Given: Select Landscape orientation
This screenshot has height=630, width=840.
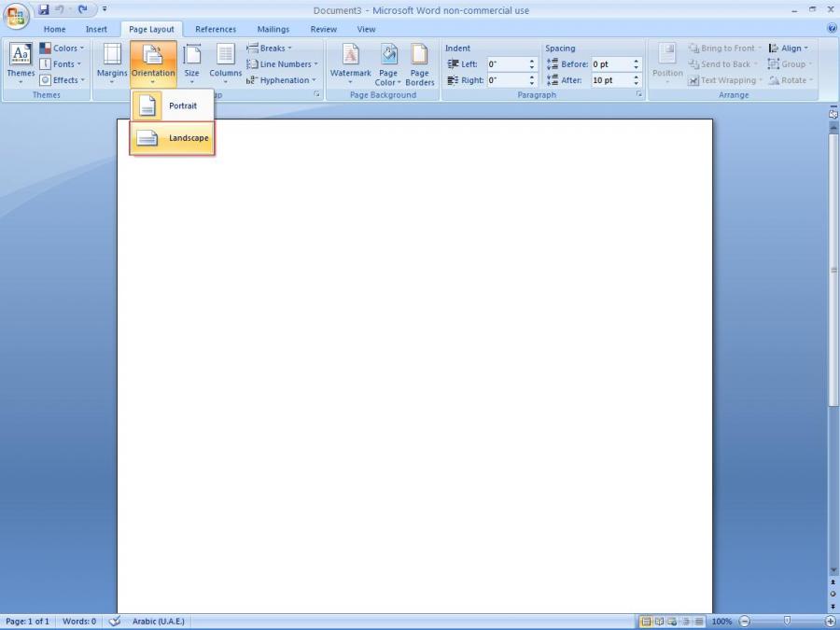Looking at the screenshot, I should 173,138.
